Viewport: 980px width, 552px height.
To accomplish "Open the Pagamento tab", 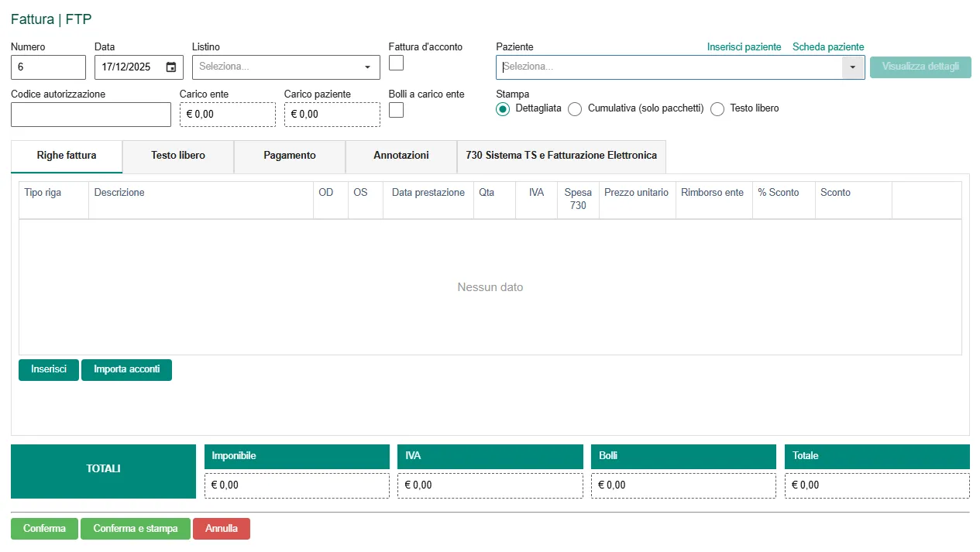I will point(290,156).
